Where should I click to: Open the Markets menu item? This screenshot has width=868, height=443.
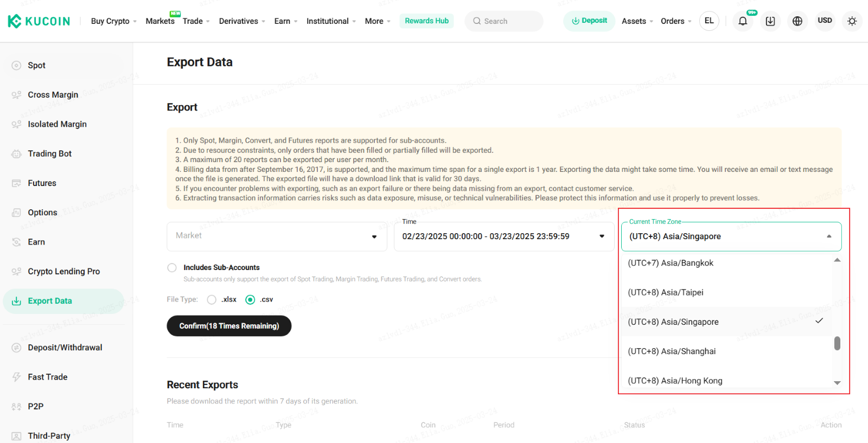click(x=160, y=21)
